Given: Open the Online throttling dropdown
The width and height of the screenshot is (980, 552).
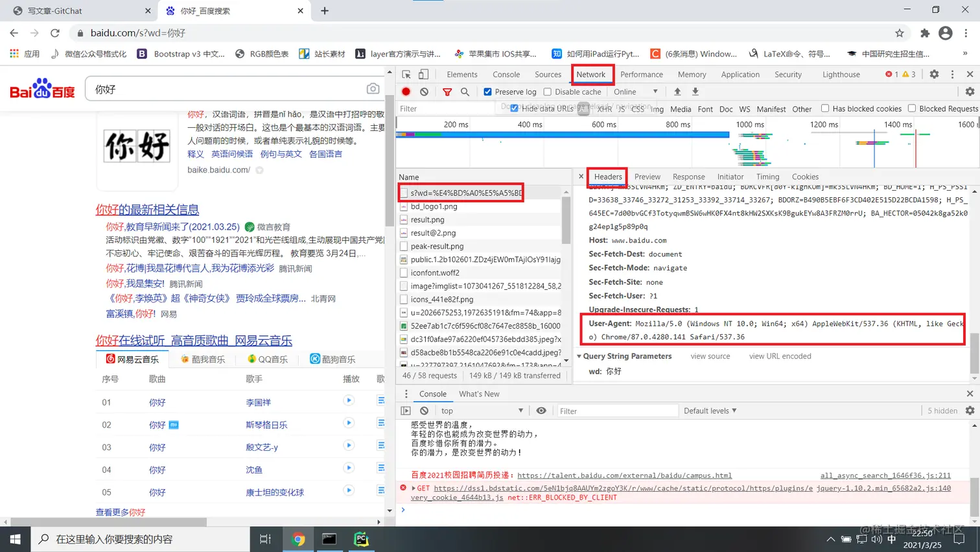Looking at the screenshot, I should click(636, 92).
